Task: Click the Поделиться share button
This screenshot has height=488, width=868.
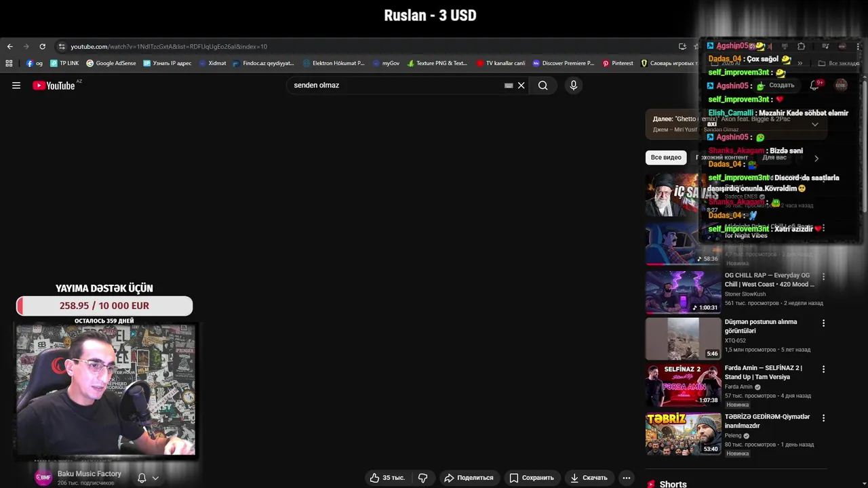Action: (469, 478)
